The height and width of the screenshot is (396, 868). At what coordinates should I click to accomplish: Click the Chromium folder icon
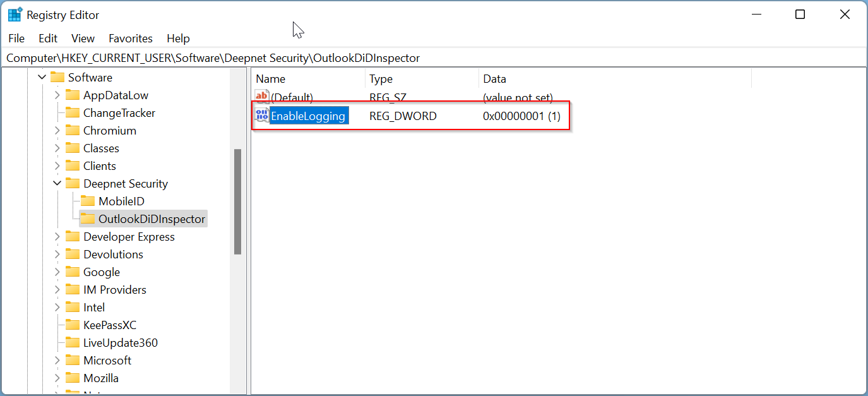point(73,131)
